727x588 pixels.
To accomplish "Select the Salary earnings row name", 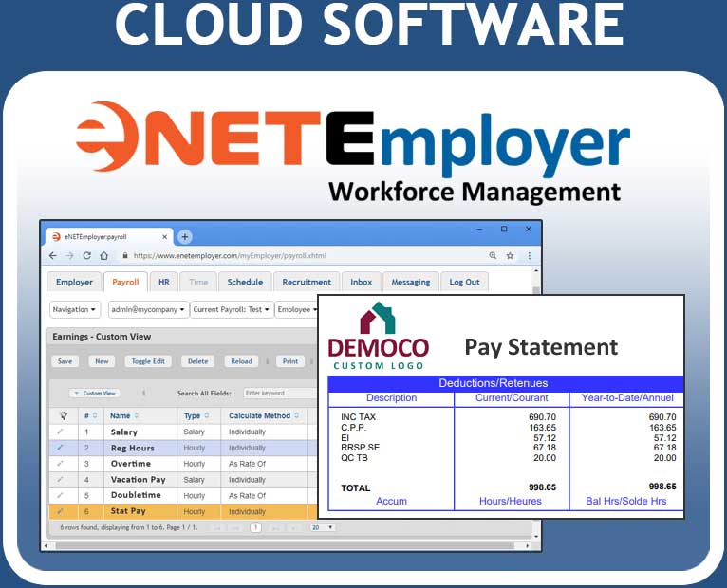I will (123, 432).
